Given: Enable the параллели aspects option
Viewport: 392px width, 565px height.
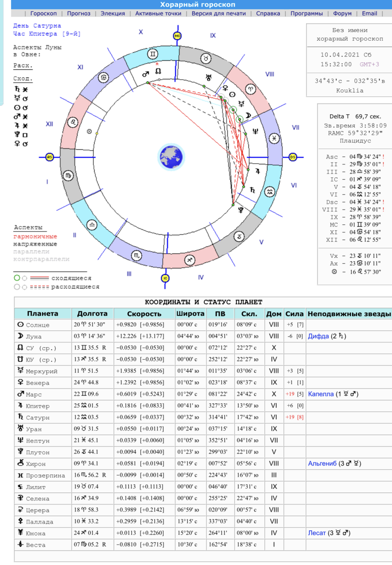Looking at the screenshot, I should pyautogui.click(x=31, y=251).
